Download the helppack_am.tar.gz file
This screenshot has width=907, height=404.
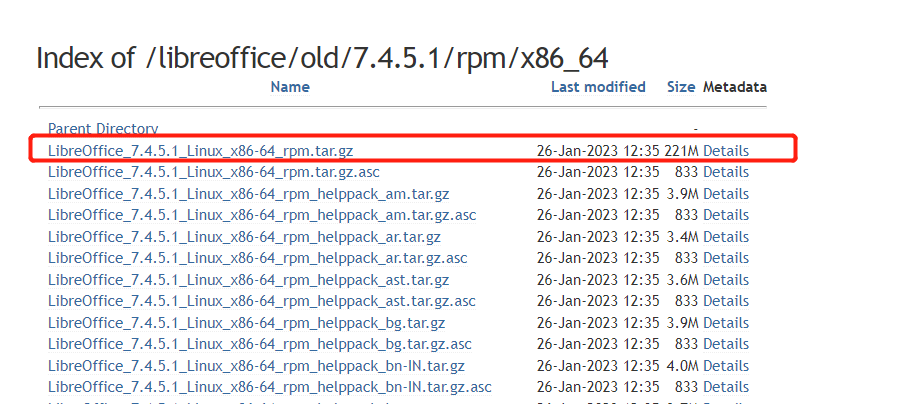point(249,194)
